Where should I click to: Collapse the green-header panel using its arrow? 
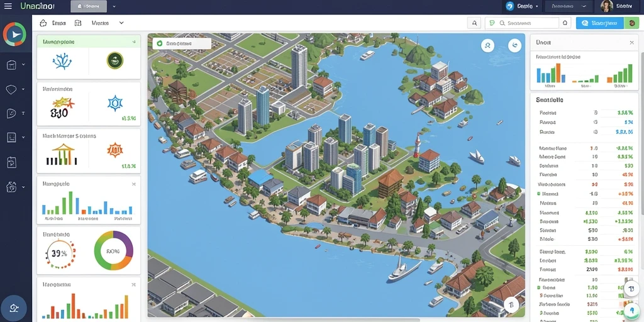pos(134,42)
